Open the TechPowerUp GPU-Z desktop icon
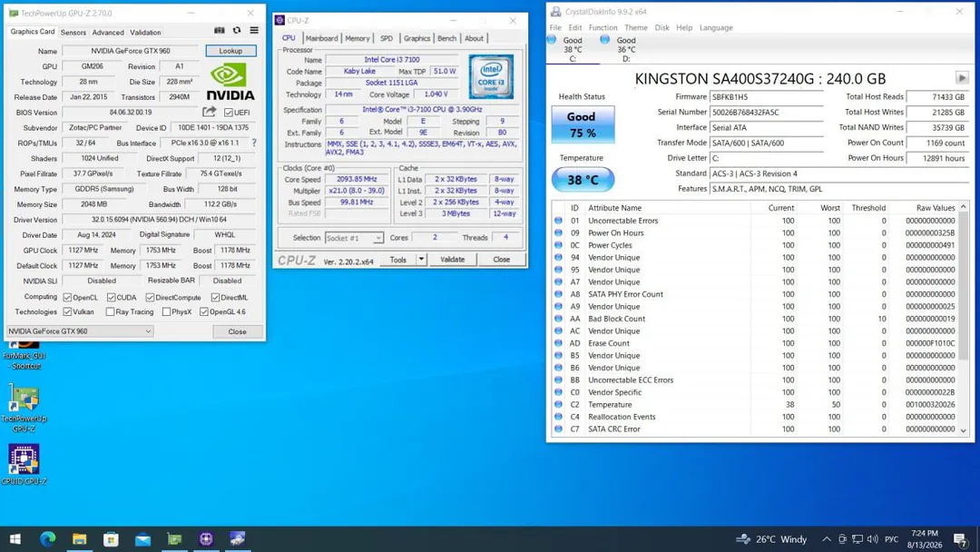The width and height of the screenshot is (980, 552). [24, 409]
